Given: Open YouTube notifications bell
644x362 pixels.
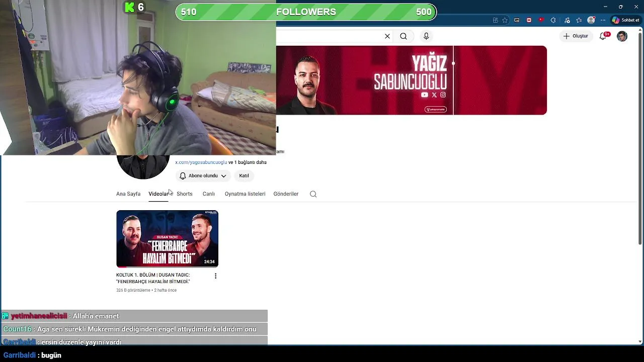Looking at the screenshot, I should point(604,36).
